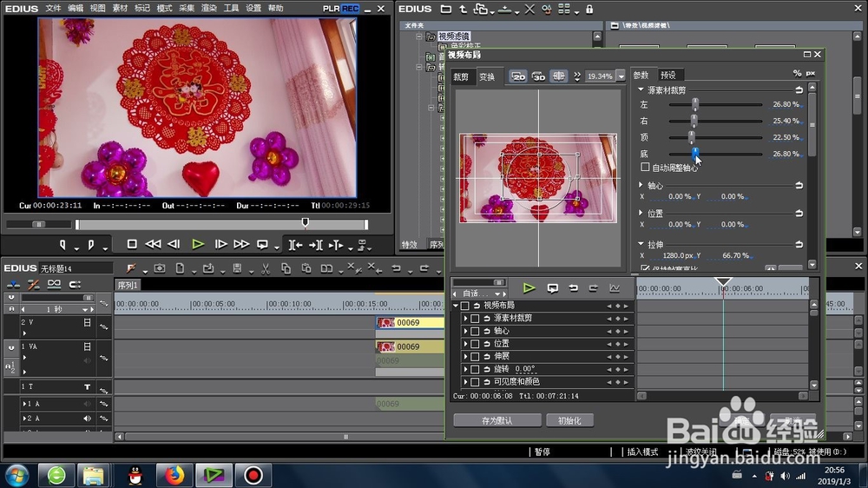Click Rewind in the preview transport bar

(x=153, y=244)
